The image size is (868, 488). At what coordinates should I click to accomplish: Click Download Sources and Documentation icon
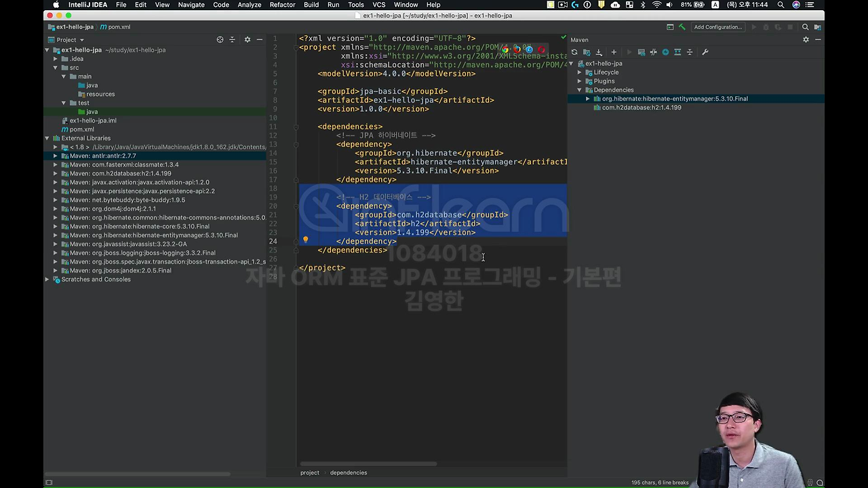click(x=599, y=52)
